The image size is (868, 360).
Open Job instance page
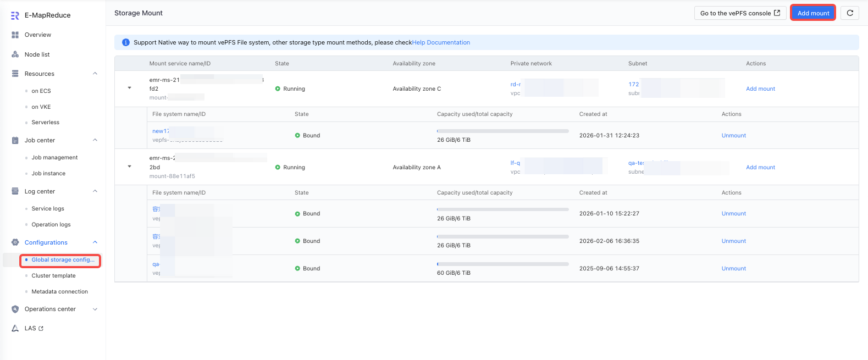(x=48, y=174)
